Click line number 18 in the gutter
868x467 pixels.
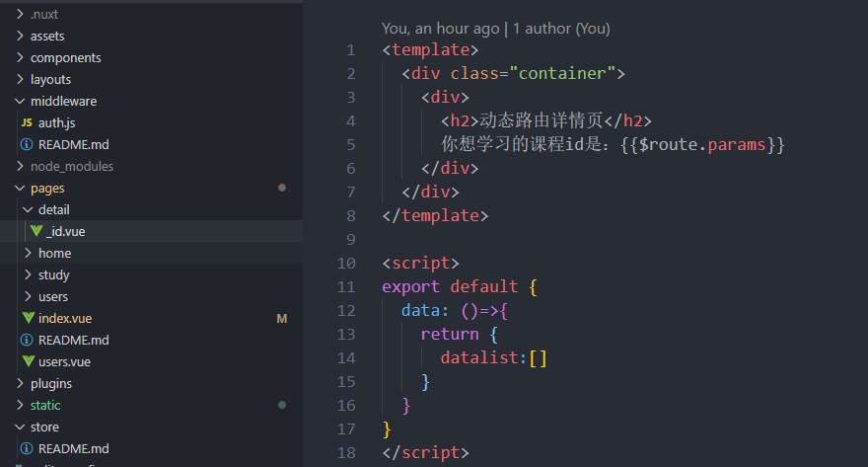pos(346,453)
